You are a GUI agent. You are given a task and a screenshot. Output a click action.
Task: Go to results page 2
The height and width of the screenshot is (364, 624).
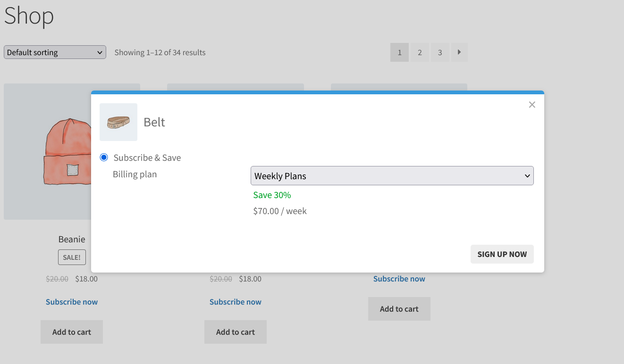tap(420, 52)
